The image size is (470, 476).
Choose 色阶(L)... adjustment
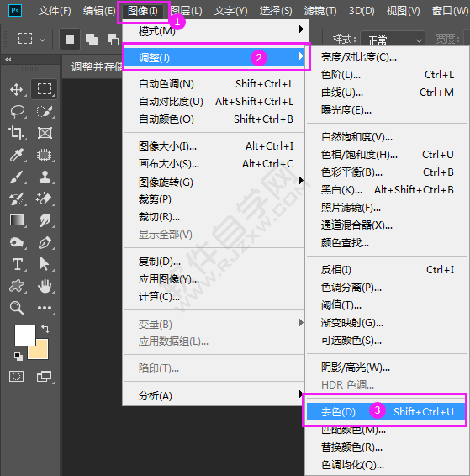point(387,75)
